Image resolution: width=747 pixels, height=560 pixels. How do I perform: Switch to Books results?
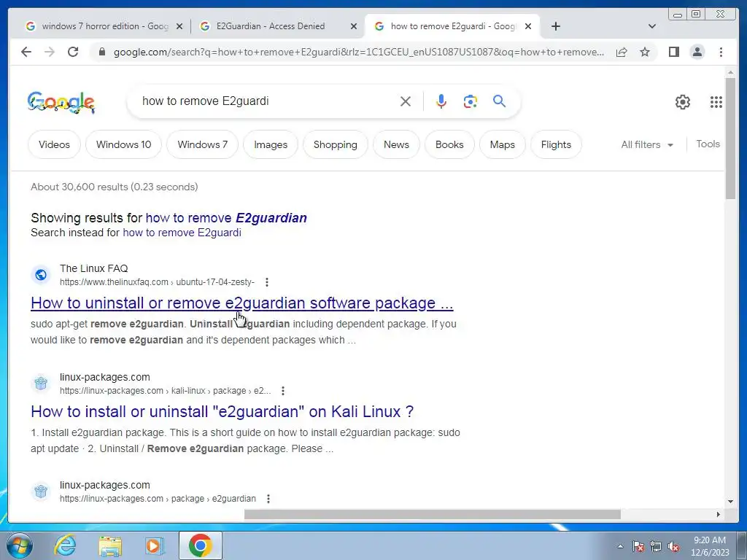449,144
